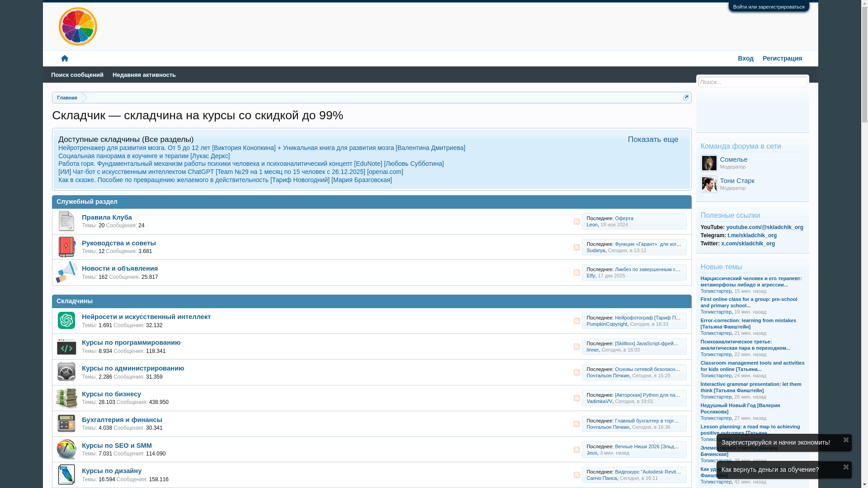The width and height of the screenshot is (868, 488).
Task: Open the Бухгалтерия calculator forum icon
Action: [66, 423]
